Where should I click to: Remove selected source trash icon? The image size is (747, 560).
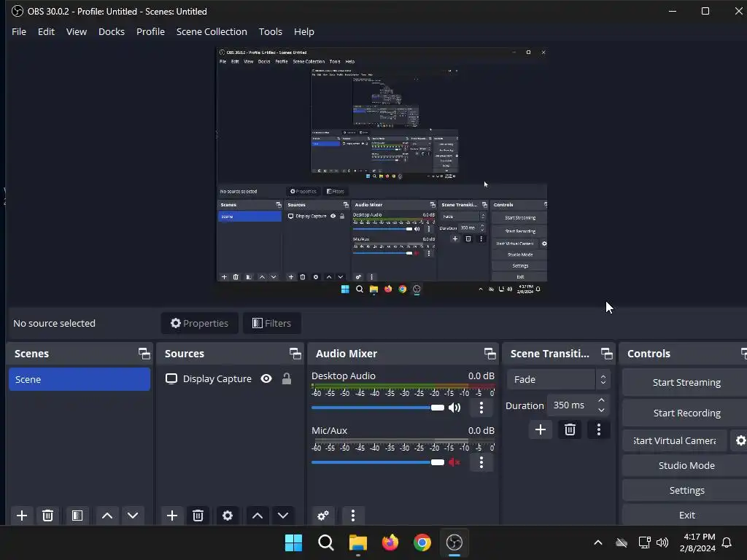(198, 516)
